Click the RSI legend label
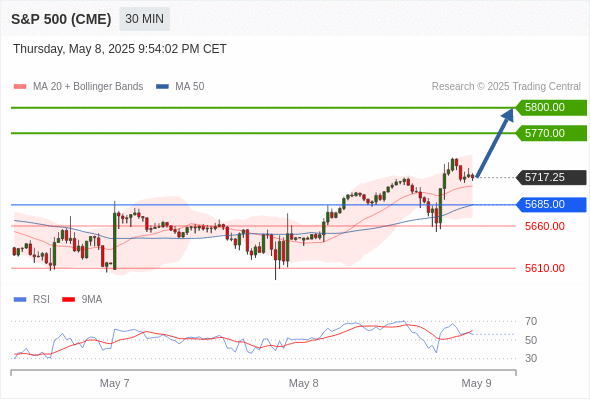The image size is (590, 400). click(41, 300)
